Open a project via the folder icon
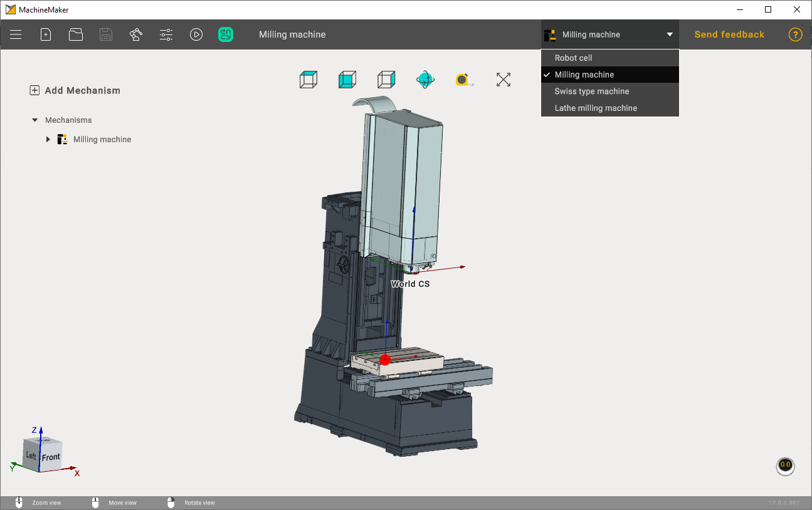 (76, 34)
